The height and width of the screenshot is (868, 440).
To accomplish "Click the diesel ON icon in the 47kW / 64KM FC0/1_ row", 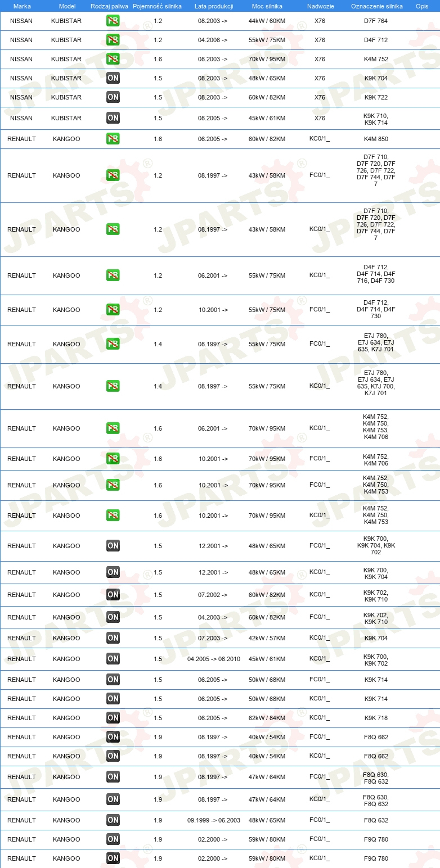I will [113, 777].
